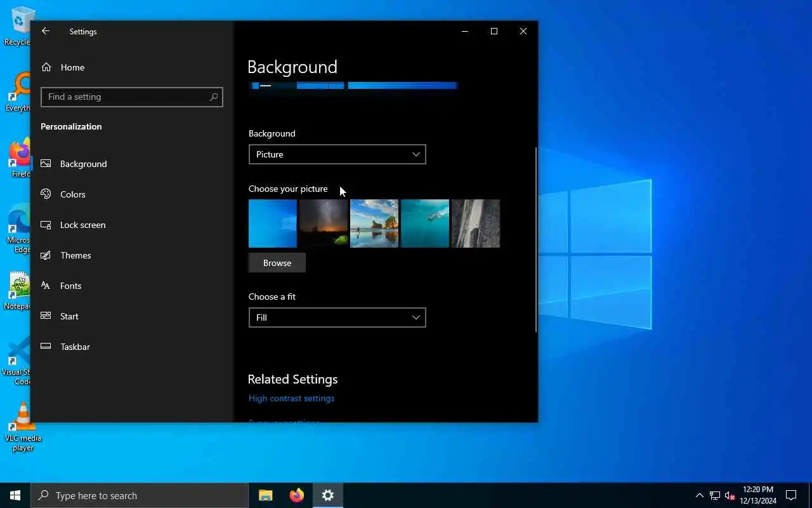Viewport: 812px width, 508px height.
Task: Click the Browse button
Action: (x=277, y=263)
